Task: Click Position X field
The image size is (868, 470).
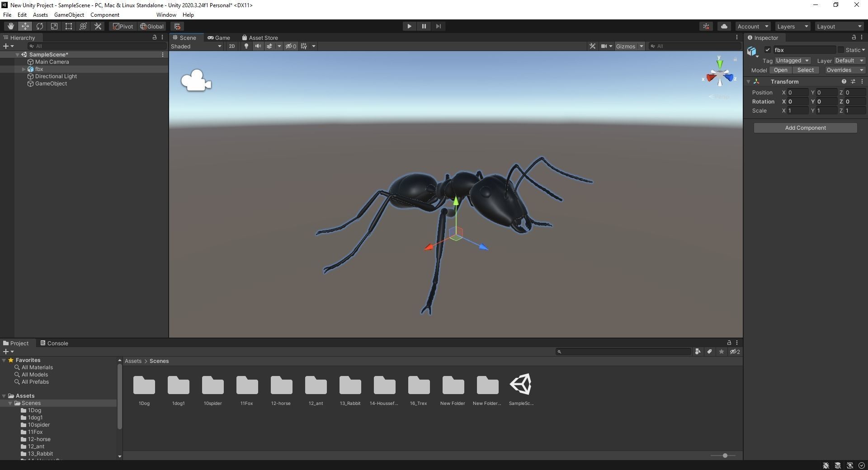Action: coord(797,93)
